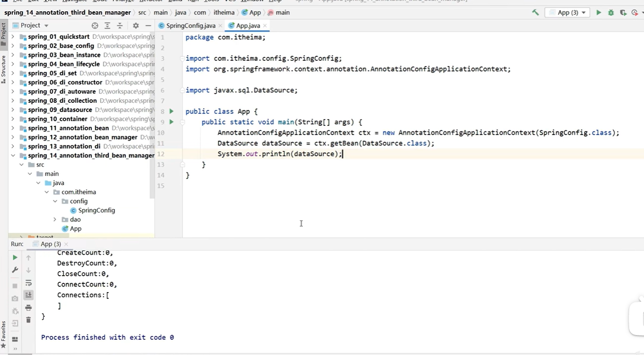Open the Structure tool window sidebar tab
This screenshot has width=644, height=355.
pyautogui.click(x=4, y=69)
